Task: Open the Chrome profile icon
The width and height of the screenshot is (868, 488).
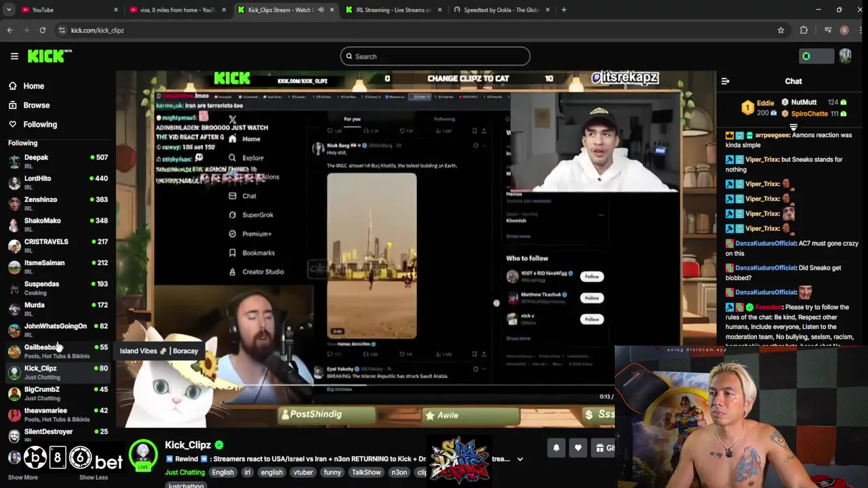Action: pos(844,30)
